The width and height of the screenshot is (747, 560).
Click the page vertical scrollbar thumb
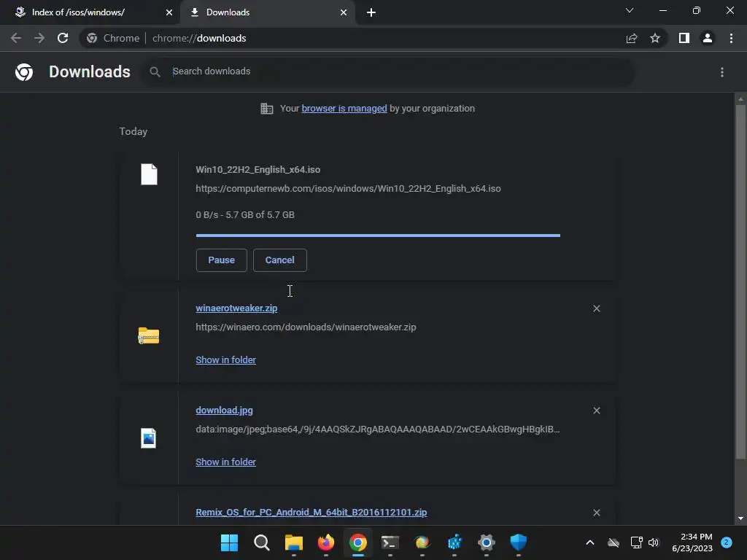point(740,282)
